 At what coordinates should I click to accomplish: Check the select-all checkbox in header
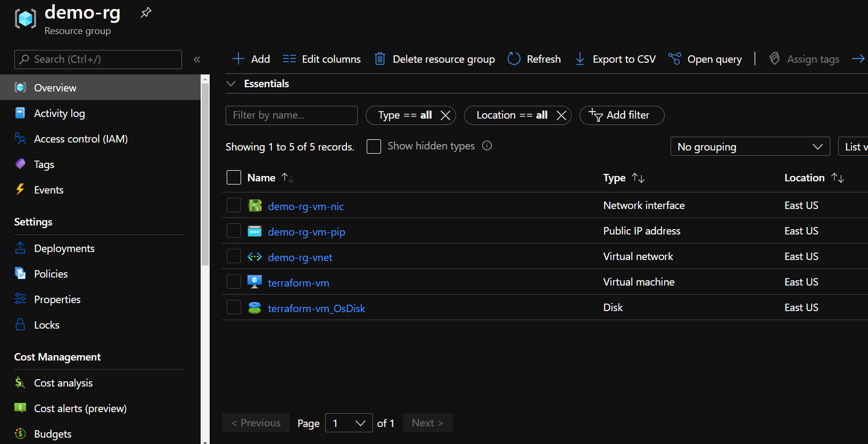(234, 178)
